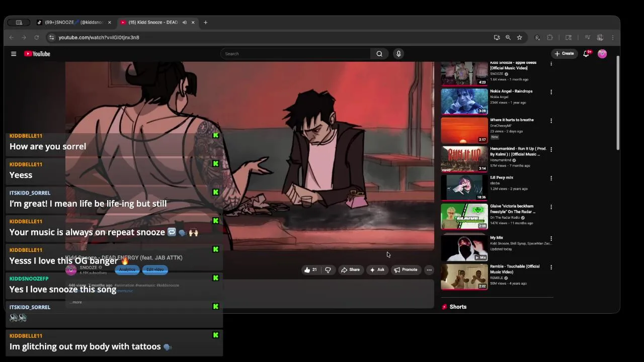Open options for Nokia Angel Raindrops video

551,92
